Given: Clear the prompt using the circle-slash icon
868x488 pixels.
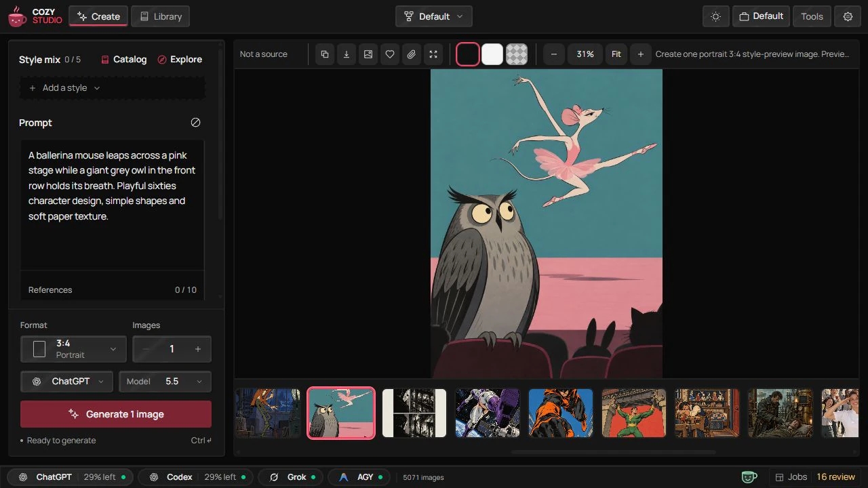Looking at the screenshot, I should (x=195, y=123).
